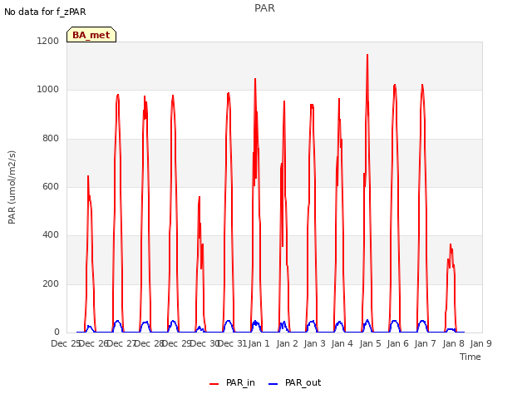The image size is (532, 399).
Task: Click the 'No data for f_zPAR' message
Action: 45,12
